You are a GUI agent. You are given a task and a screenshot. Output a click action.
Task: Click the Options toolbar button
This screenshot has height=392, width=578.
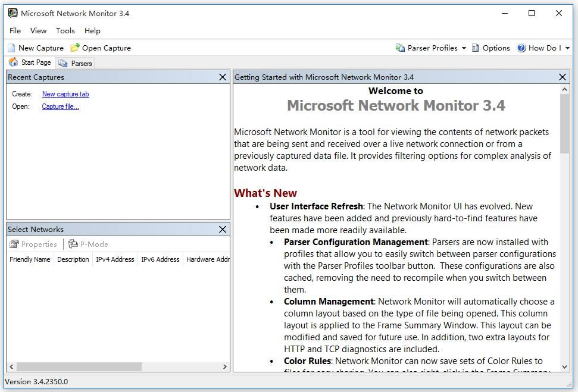(x=491, y=48)
